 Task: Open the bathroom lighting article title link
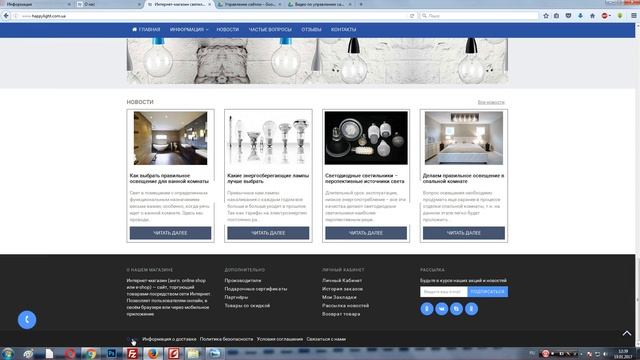[x=169, y=178]
